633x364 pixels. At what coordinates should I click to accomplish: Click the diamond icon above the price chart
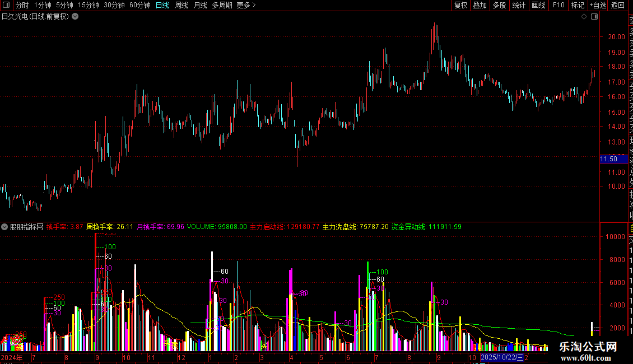pos(584,17)
